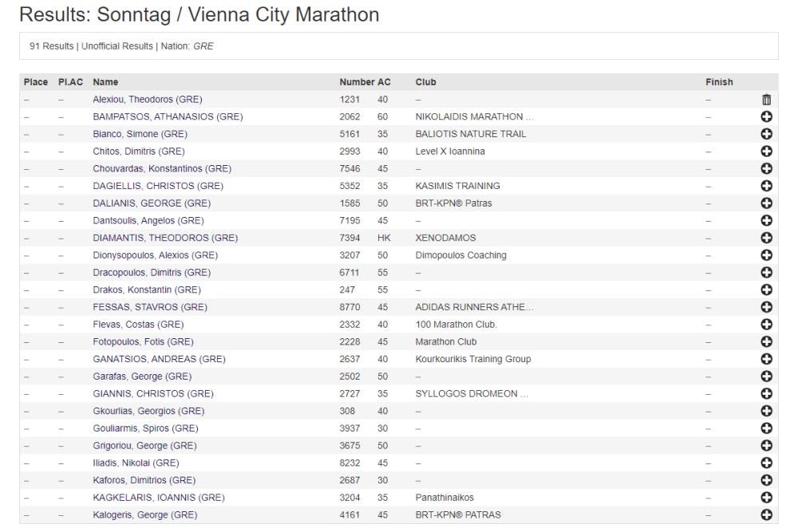Add DIAMANTIS, THEODOROS with plus icon
The image size is (798, 532).
pyautogui.click(x=767, y=238)
